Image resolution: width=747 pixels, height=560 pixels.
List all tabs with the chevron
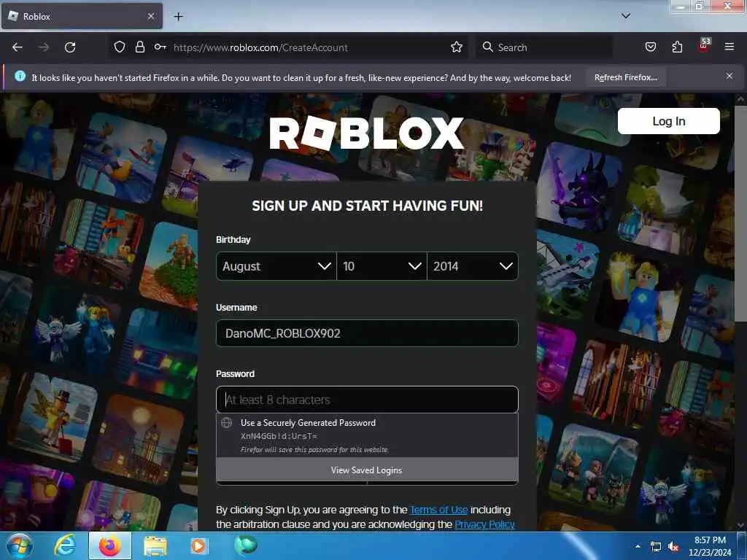pyautogui.click(x=625, y=16)
